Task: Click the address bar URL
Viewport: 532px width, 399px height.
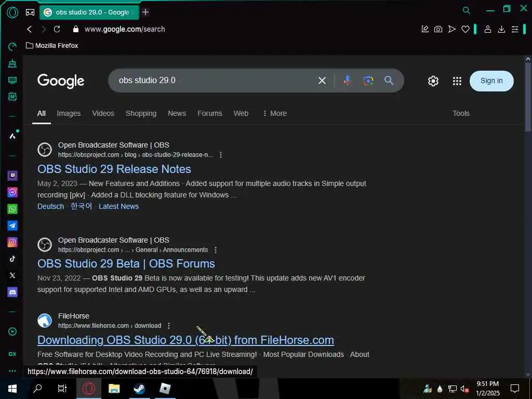Action: (x=125, y=29)
